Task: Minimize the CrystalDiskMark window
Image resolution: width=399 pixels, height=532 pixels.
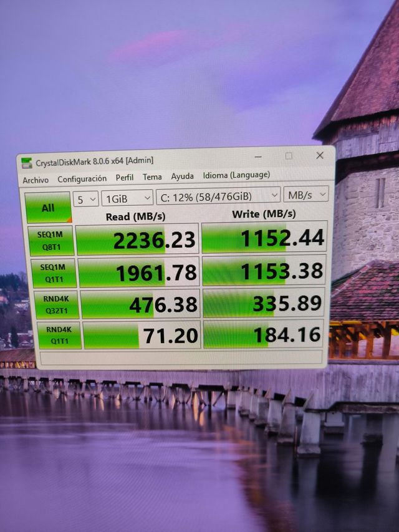Action: pyautogui.click(x=258, y=157)
